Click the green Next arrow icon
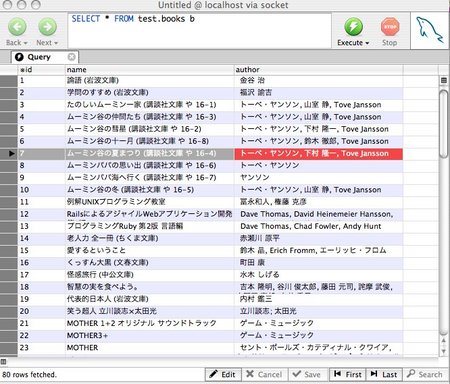The width and height of the screenshot is (450, 384). pyautogui.click(x=47, y=27)
